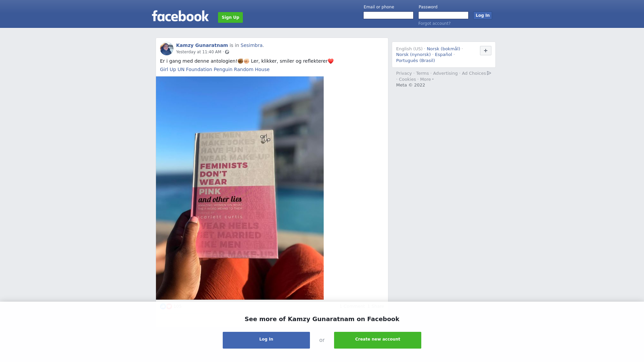Image resolution: width=644 pixels, height=362 pixels.
Task: Click Create new account button
Action: pos(378,340)
